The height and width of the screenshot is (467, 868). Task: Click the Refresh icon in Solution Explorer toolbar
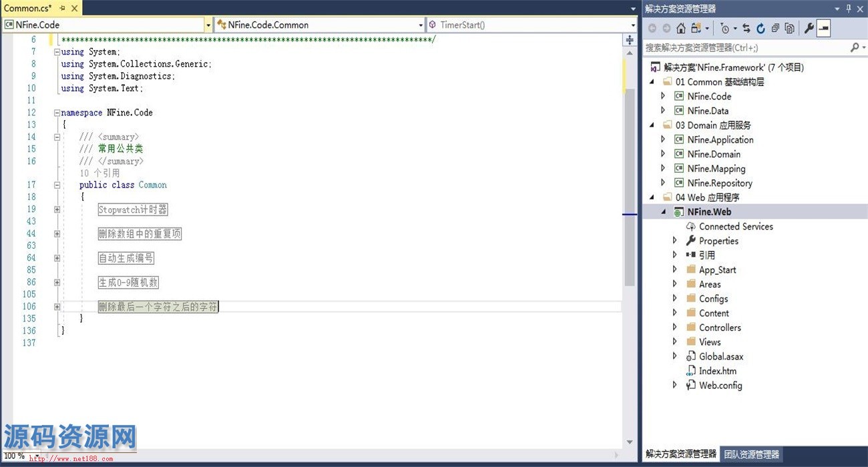[x=761, y=29]
